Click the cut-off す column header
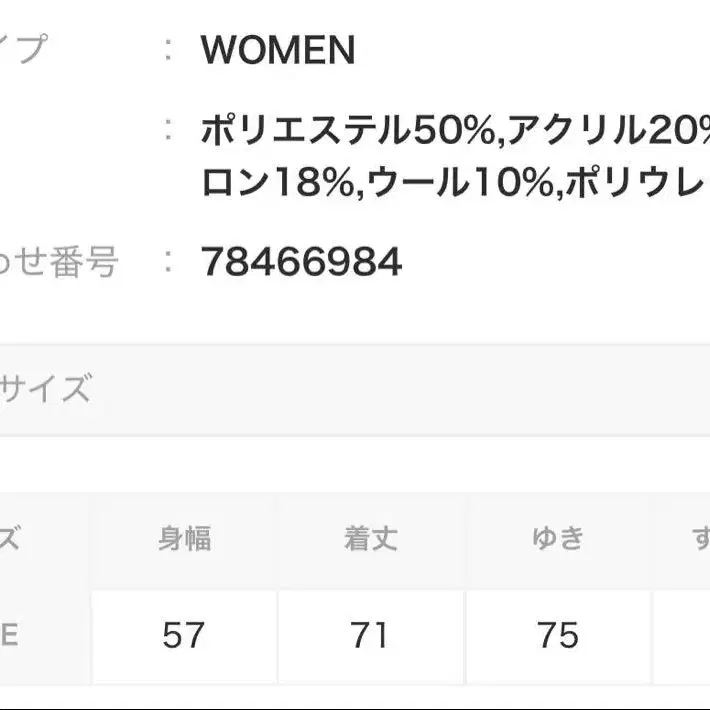 click(x=699, y=540)
